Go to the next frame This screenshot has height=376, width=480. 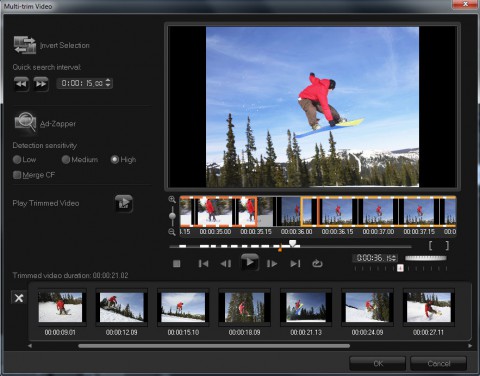point(272,264)
